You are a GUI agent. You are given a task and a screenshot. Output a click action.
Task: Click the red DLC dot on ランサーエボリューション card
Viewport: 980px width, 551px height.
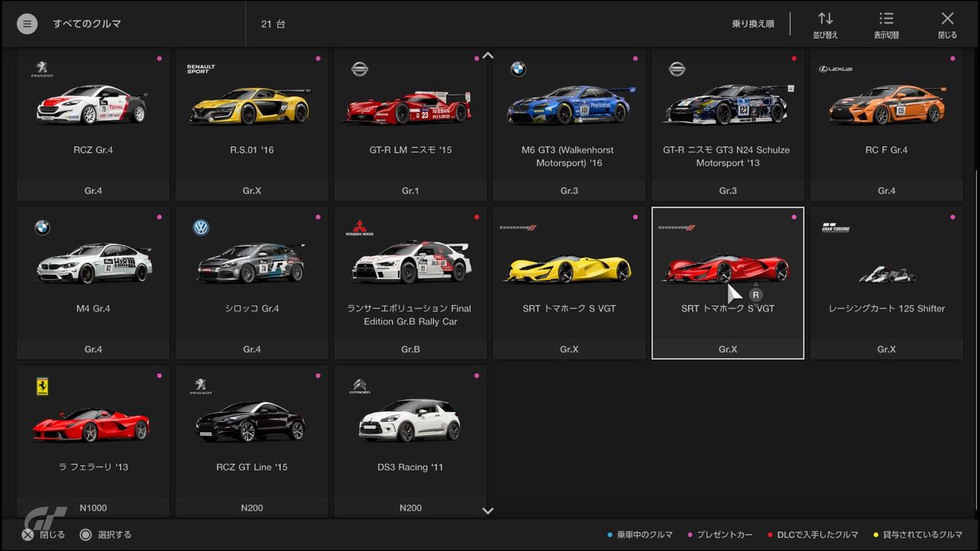[476, 217]
